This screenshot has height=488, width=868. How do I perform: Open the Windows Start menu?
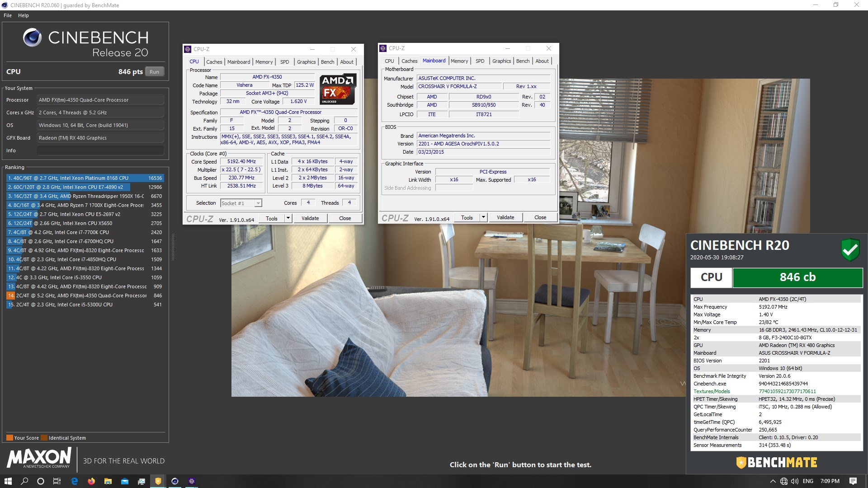(x=8, y=481)
